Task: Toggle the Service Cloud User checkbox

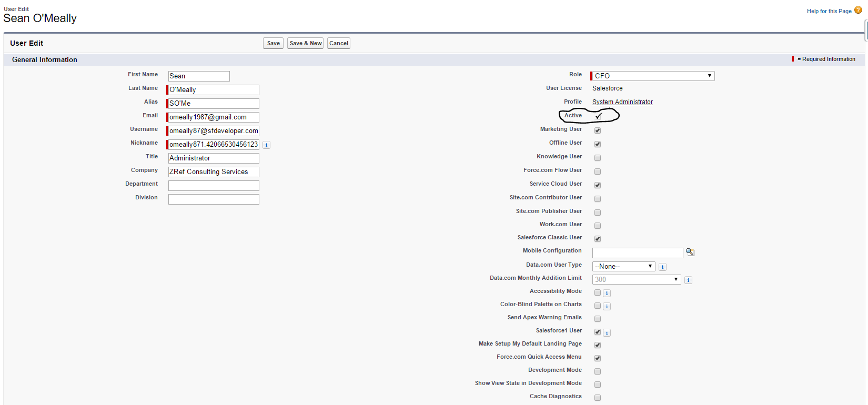Action: (x=598, y=185)
